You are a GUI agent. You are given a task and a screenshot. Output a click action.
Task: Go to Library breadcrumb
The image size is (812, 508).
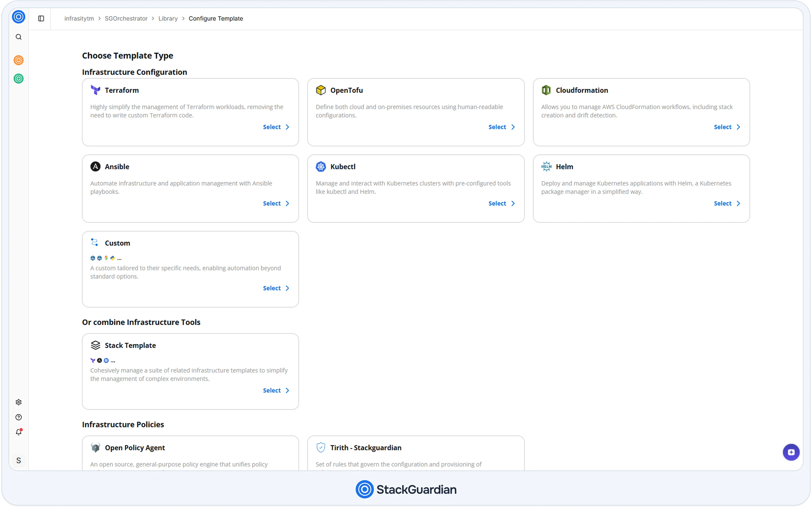(168, 18)
